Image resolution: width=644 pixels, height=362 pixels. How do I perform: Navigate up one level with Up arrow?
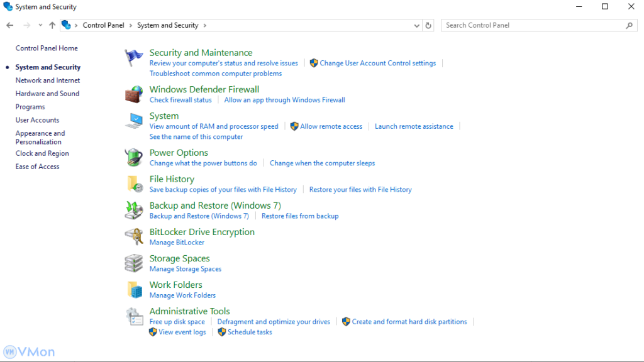52,26
